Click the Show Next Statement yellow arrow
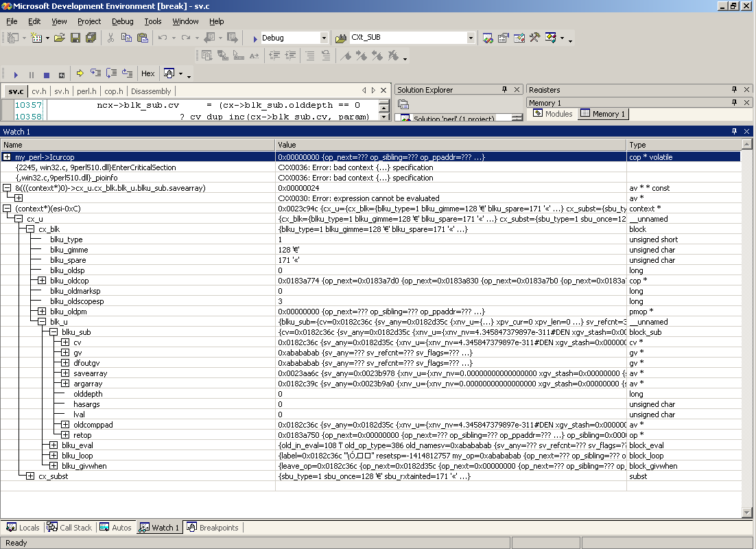 pos(80,73)
